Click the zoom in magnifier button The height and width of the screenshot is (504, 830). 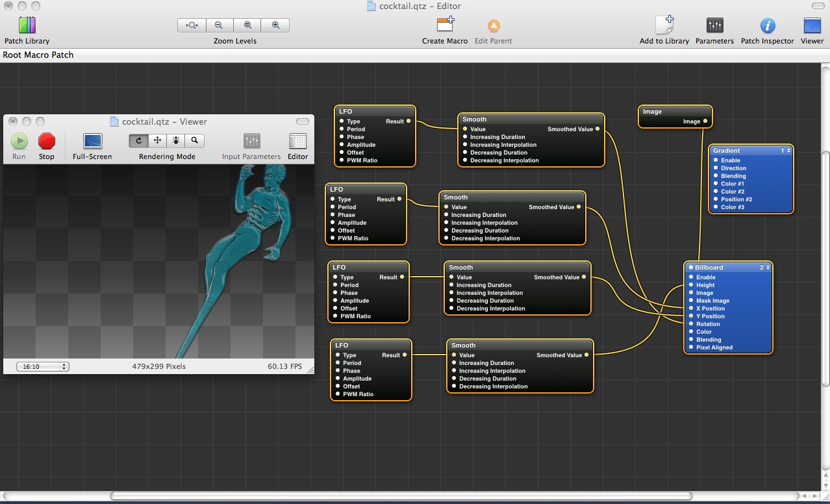pos(275,25)
